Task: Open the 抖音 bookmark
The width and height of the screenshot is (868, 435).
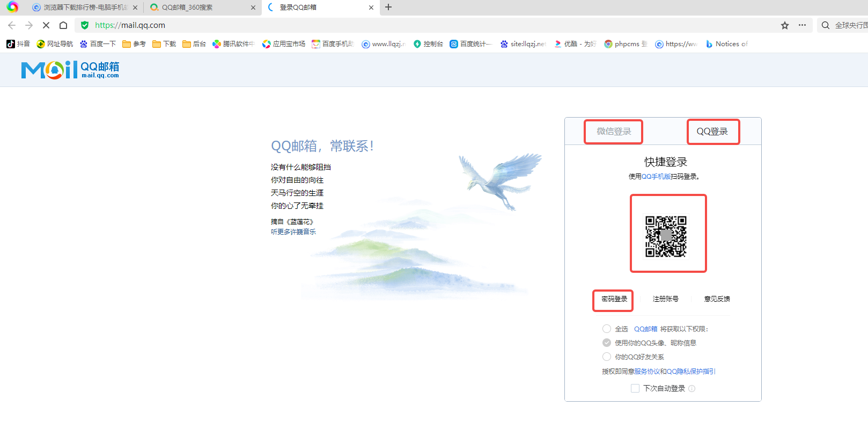Action: pyautogui.click(x=18, y=44)
